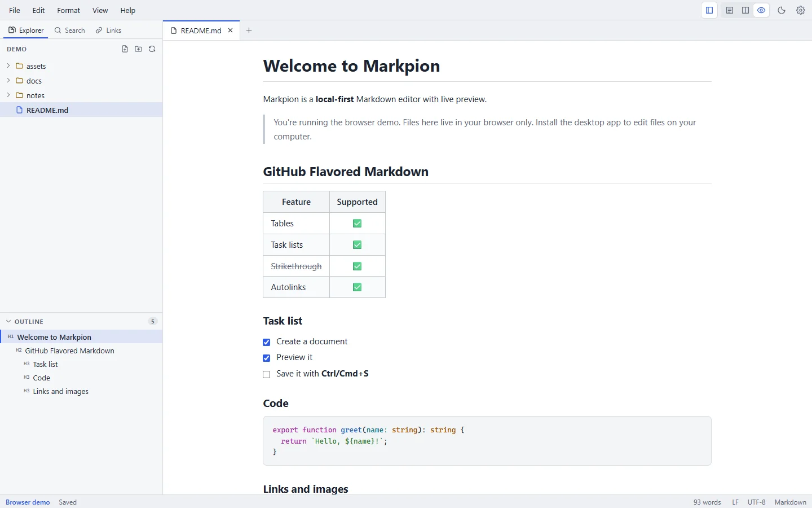Switch to editor-only view mode
Image resolution: width=812 pixels, height=508 pixels.
pyautogui.click(x=730, y=10)
